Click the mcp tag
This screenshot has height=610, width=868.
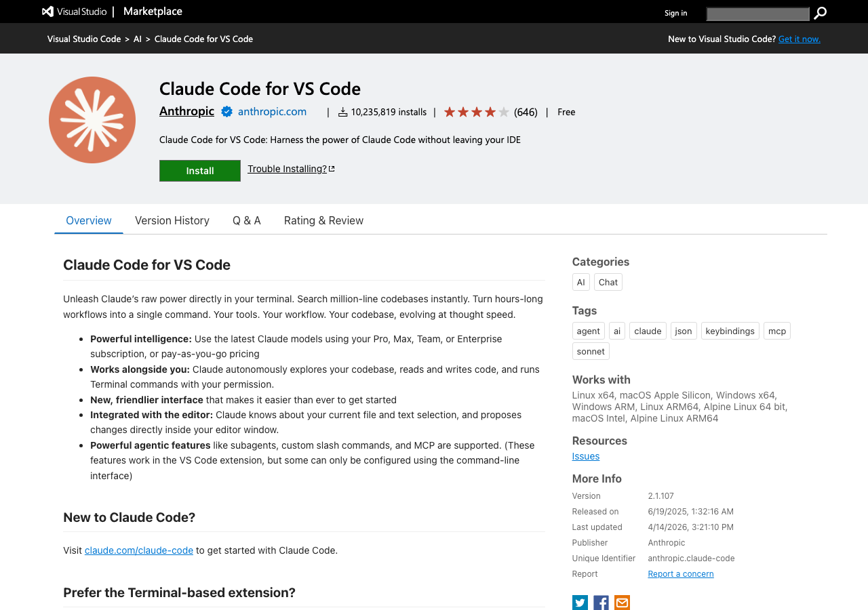click(x=776, y=331)
